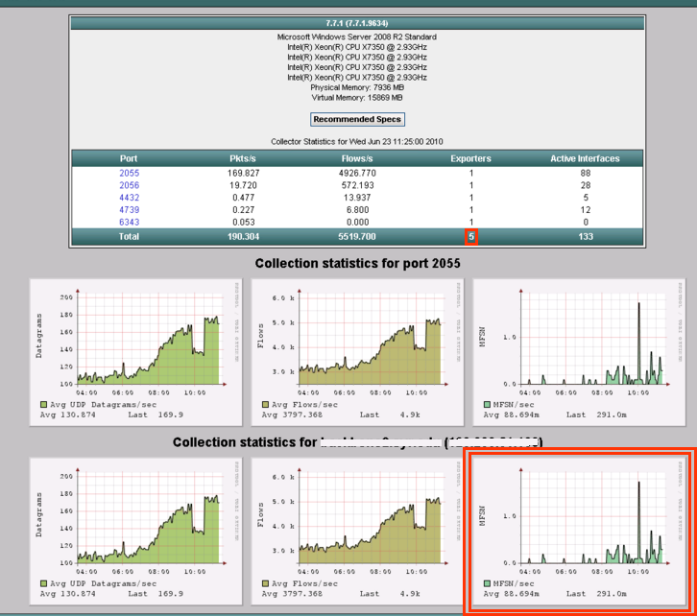Image resolution: width=697 pixels, height=616 pixels.
Task: Click Avg Flows/sec legend swatch for port 2055
Action: pos(266,406)
